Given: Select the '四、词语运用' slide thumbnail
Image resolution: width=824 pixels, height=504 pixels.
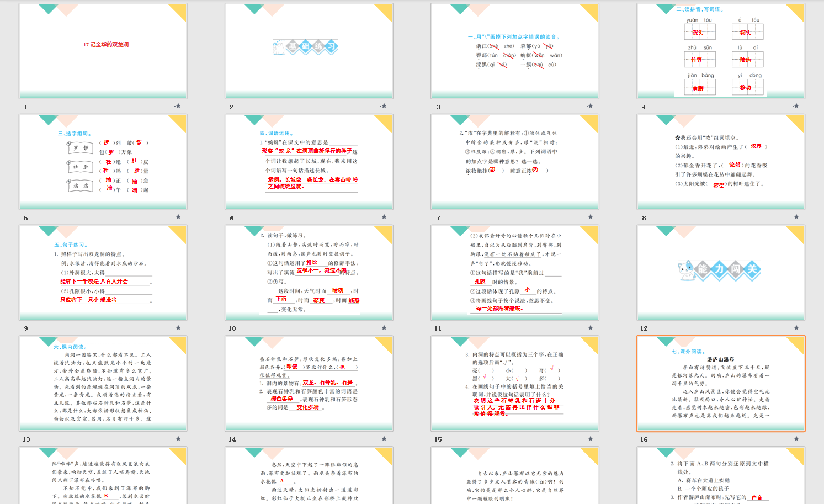Looking at the screenshot, I should point(309,162).
